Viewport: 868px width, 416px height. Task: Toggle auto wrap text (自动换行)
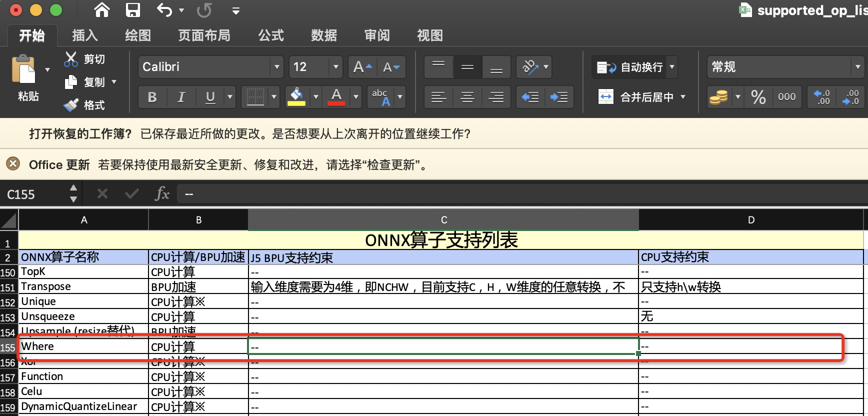click(630, 67)
